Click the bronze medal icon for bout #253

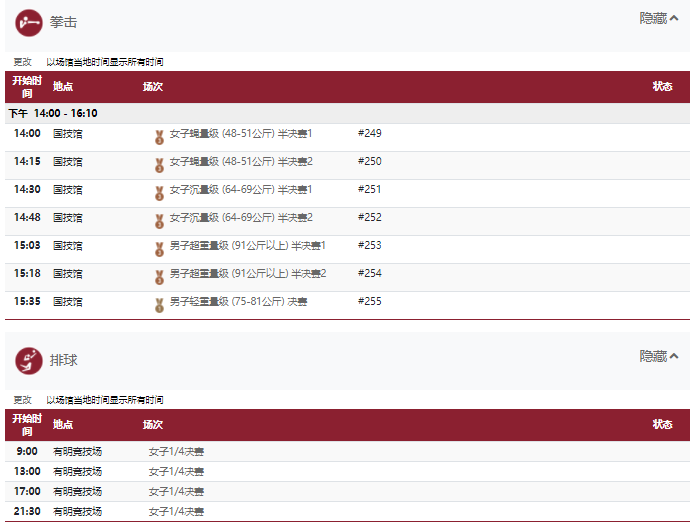click(159, 249)
